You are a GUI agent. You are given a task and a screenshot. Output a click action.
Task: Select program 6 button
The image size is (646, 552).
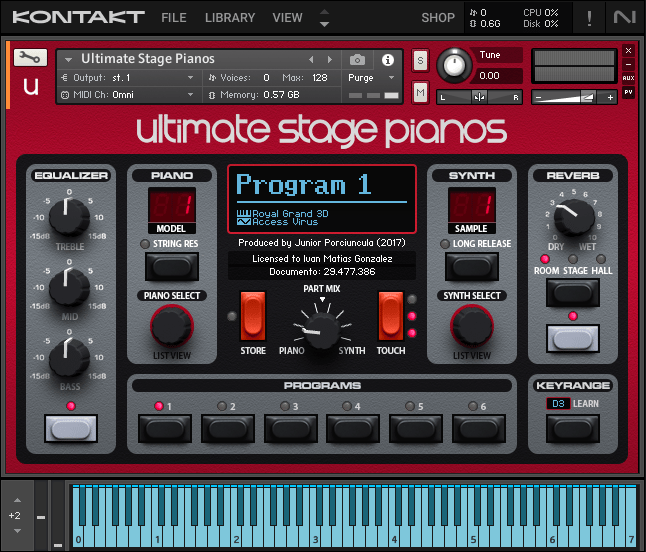click(479, 429)
